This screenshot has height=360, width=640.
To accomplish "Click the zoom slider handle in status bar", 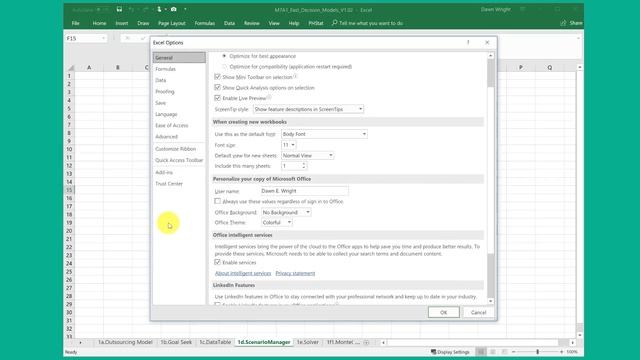I will point(538,352).
